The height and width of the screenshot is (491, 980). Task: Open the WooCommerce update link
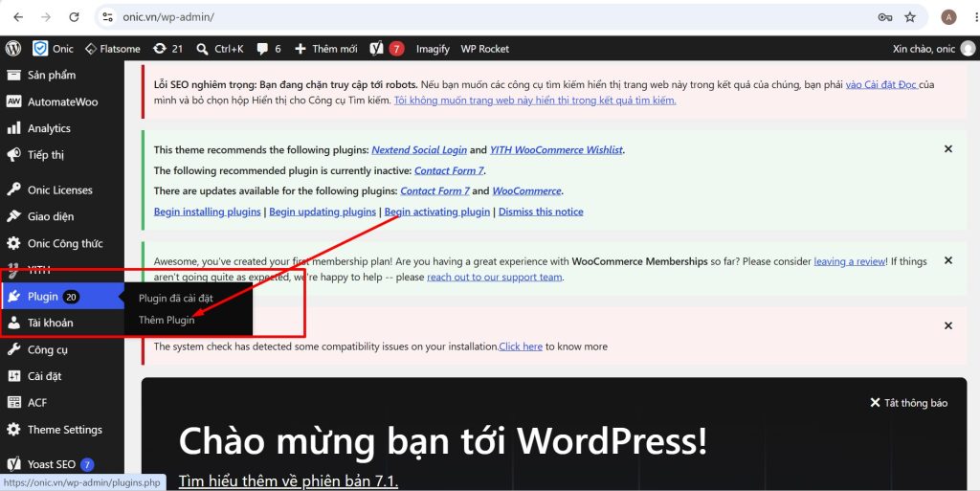point(527,190)
